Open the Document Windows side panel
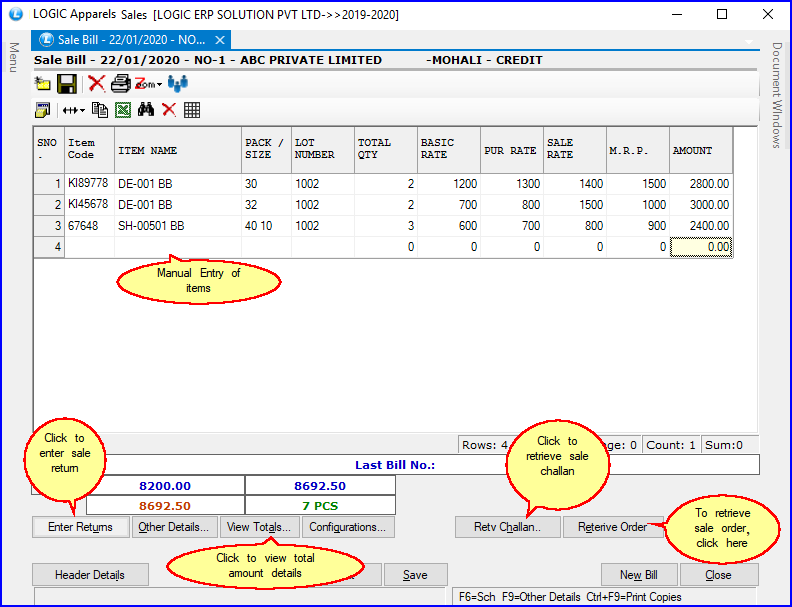The width and height of the screenshot is (792, 607). (777, 95)
